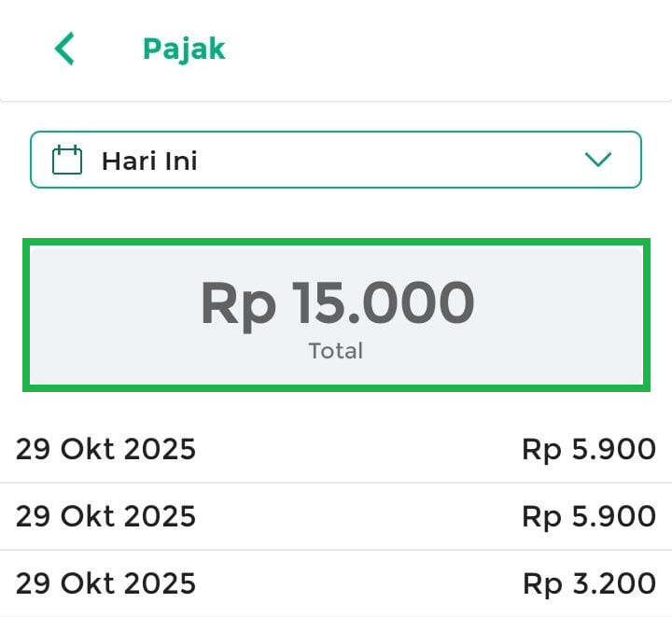Tap the Pajak page title
Image resolution: width=672 pixels, height=617 pixels.
tap(184, 49)
